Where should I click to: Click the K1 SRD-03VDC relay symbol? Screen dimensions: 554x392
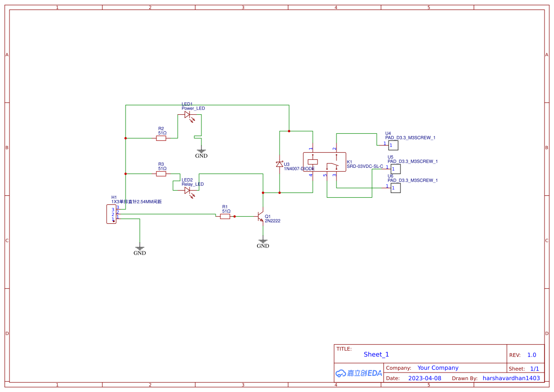point(324,162)
